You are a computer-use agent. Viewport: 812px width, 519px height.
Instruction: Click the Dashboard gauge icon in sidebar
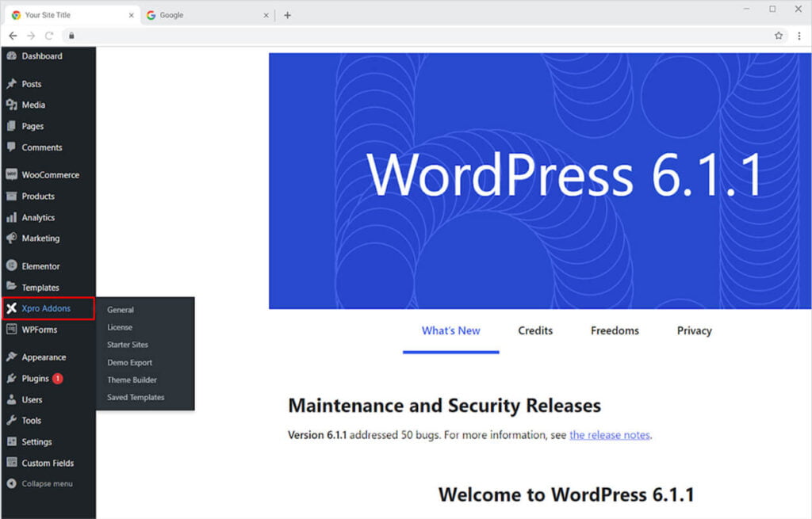click(11, 56)
